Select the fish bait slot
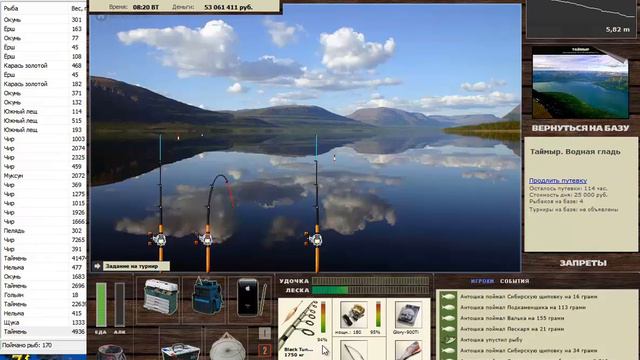The width and height of the screenshot is (640, 360). click(x=408, y=351)
